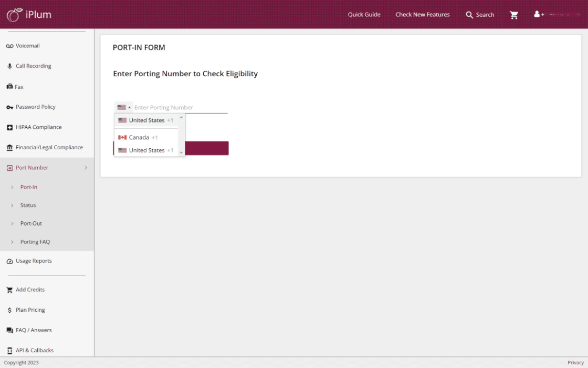Click the HIPAA Compliance plus icon
The image size is (588, 368).
(x=9, y=127)
